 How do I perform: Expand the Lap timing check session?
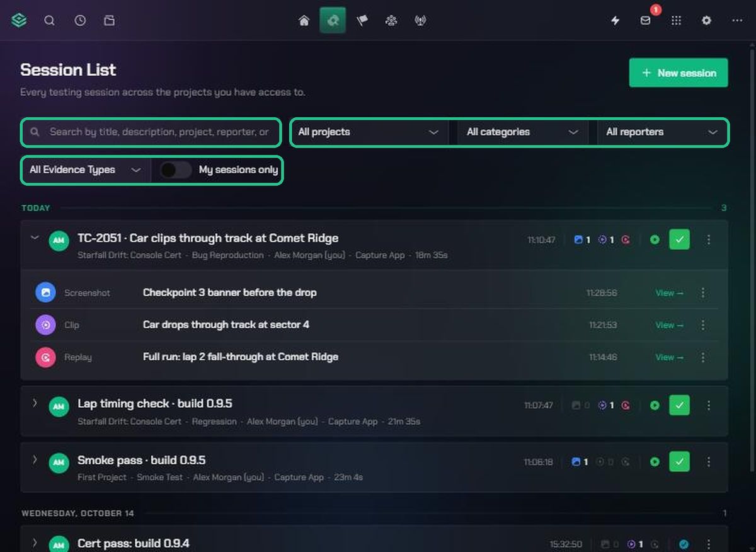[35, 403]
